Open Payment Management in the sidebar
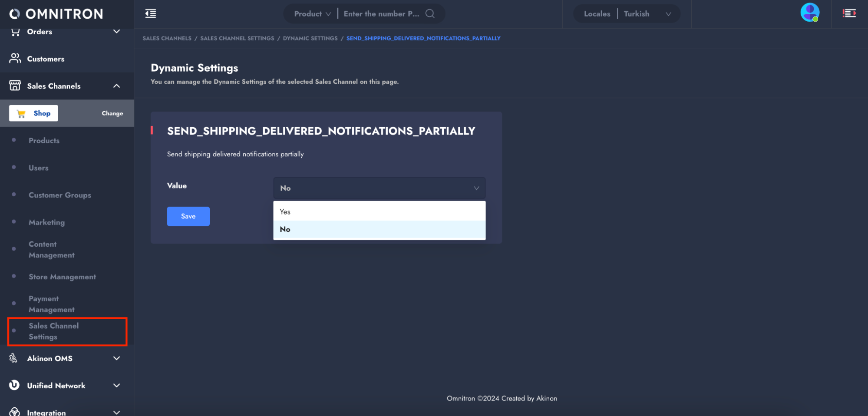Viewport: 868px width, 416px height. pyautogui.click(x=52, y=304)
